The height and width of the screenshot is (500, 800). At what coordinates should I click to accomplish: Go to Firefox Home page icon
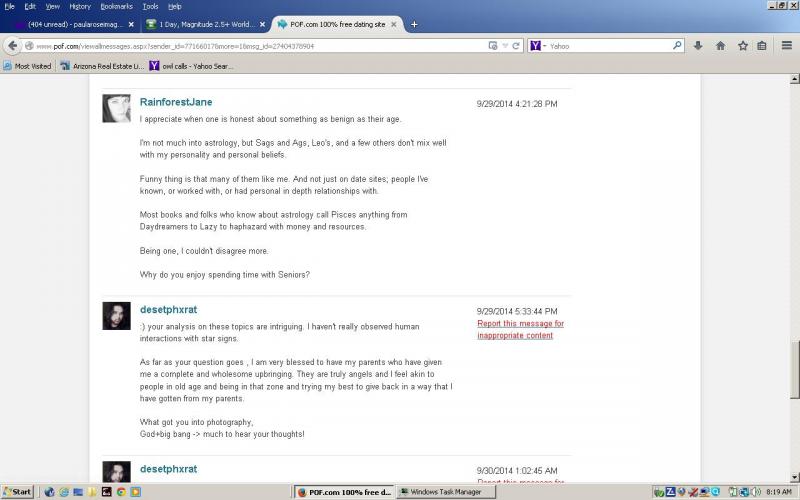tap(720, 45)
